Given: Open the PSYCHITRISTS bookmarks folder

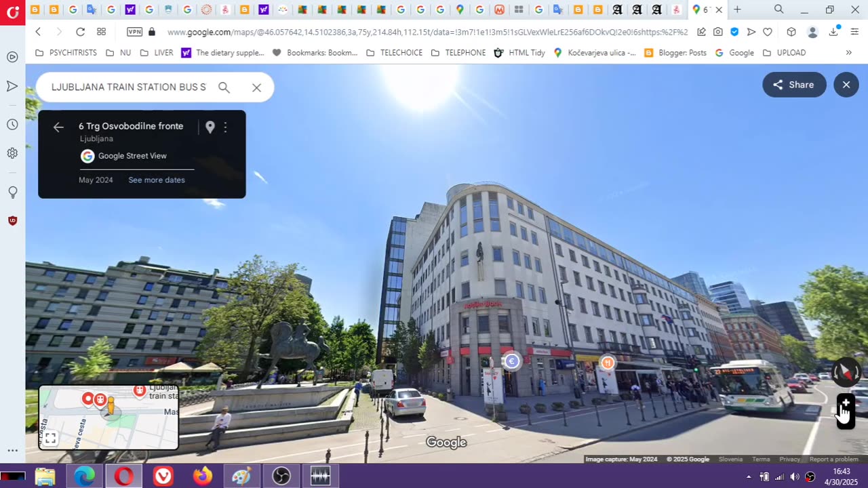Looking at the screenshot, I should pyautogui.click(x=66, y=52).
